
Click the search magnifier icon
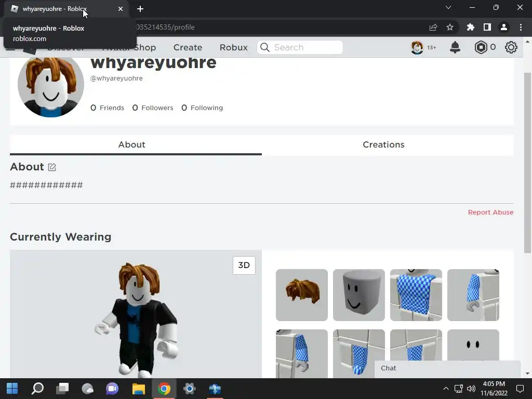(265, 47)
